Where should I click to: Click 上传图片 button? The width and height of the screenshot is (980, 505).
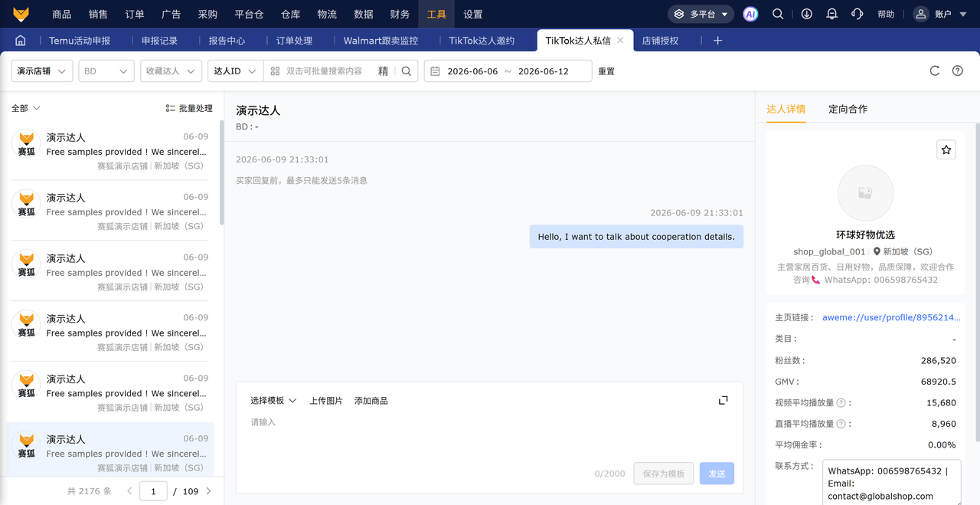[326, 401]
